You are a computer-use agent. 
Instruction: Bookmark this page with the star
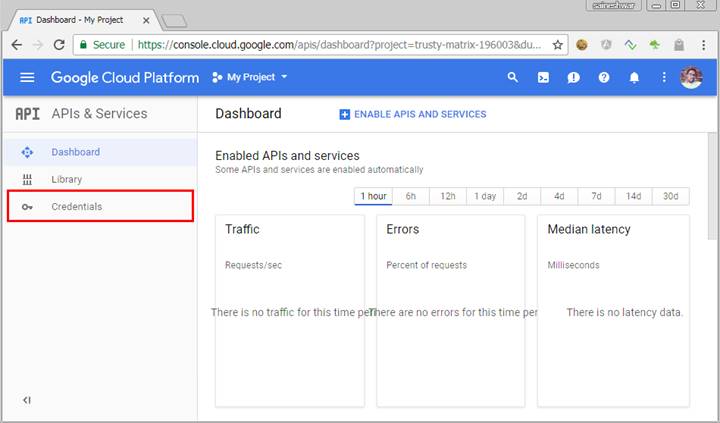point(557,45)
